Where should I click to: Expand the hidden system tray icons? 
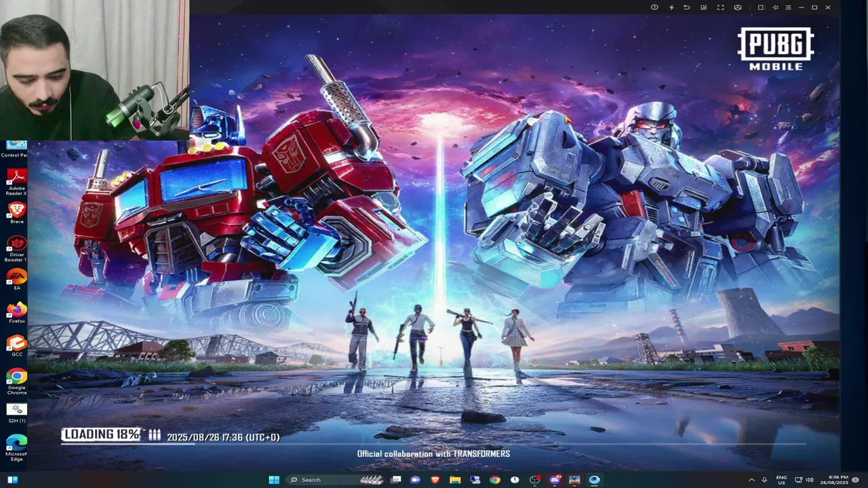(x=751, y=480)
